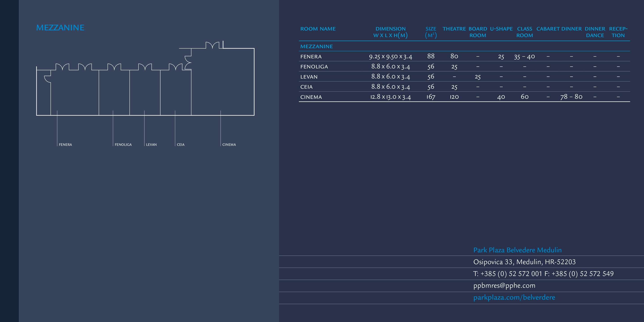Screen dimensions: 644x322
Task: Click CEIA room name in table
Action: coord(306,87)
